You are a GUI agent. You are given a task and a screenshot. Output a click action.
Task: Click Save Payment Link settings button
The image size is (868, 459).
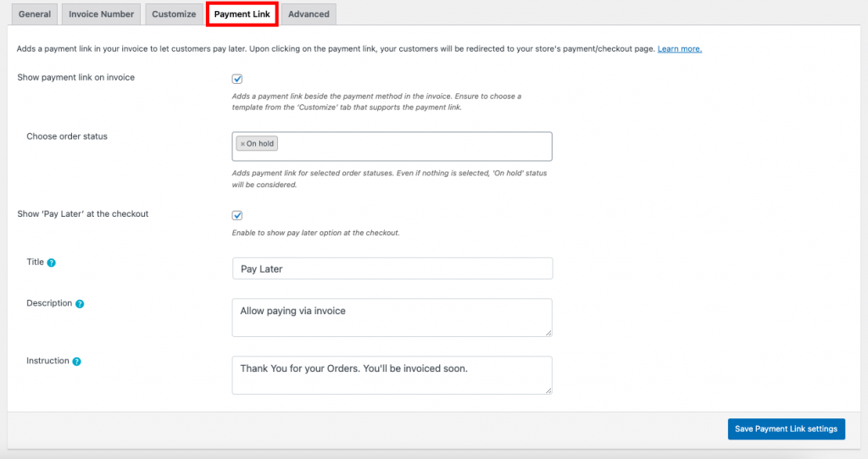click(786, 429)
